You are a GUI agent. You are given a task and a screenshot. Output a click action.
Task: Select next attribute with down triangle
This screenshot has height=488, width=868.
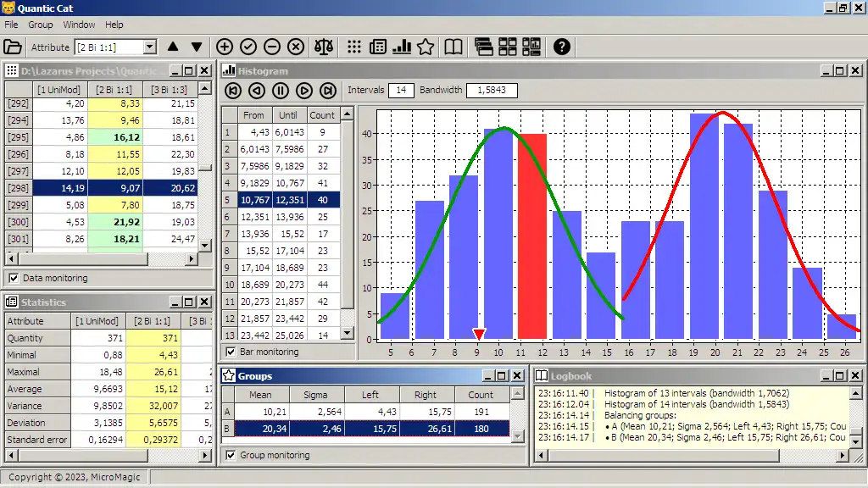pos(197,47)
